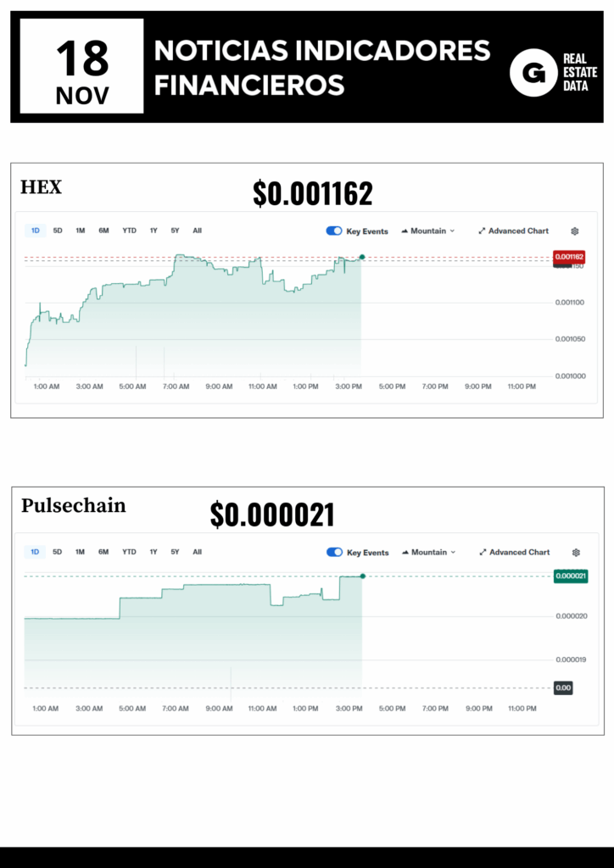Open Advanced Chart for Pulsechain
Screen dimensions: 614x868
tap(515, 552)
